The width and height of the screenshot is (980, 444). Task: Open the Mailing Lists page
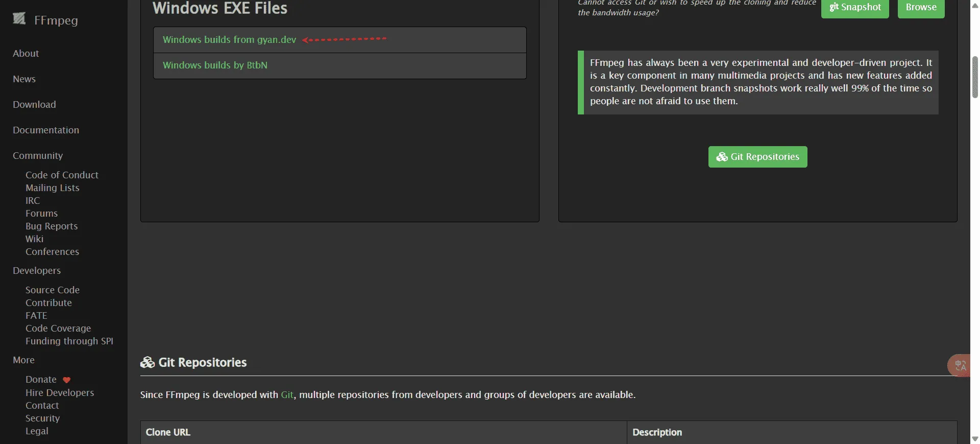tap(53, 188)
